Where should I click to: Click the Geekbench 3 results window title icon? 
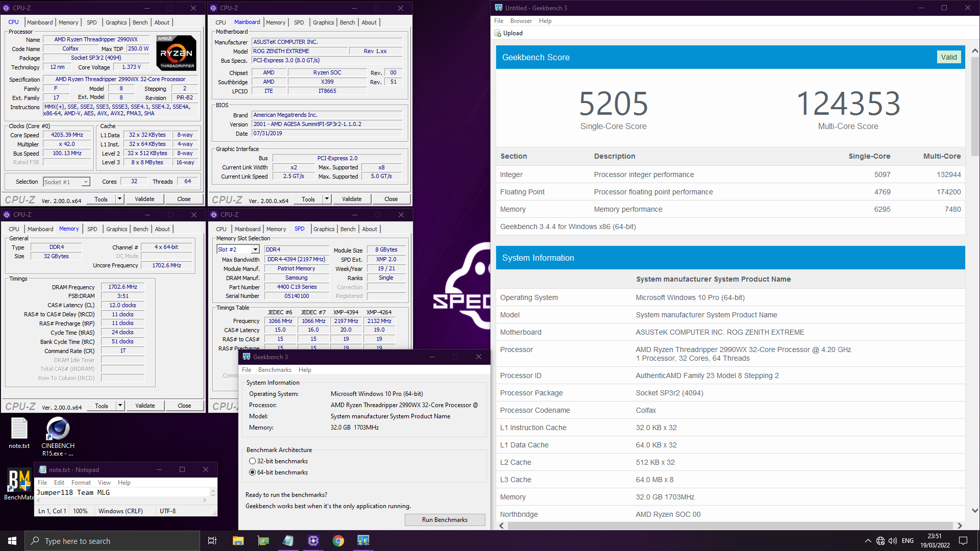(x=499, y=8)
